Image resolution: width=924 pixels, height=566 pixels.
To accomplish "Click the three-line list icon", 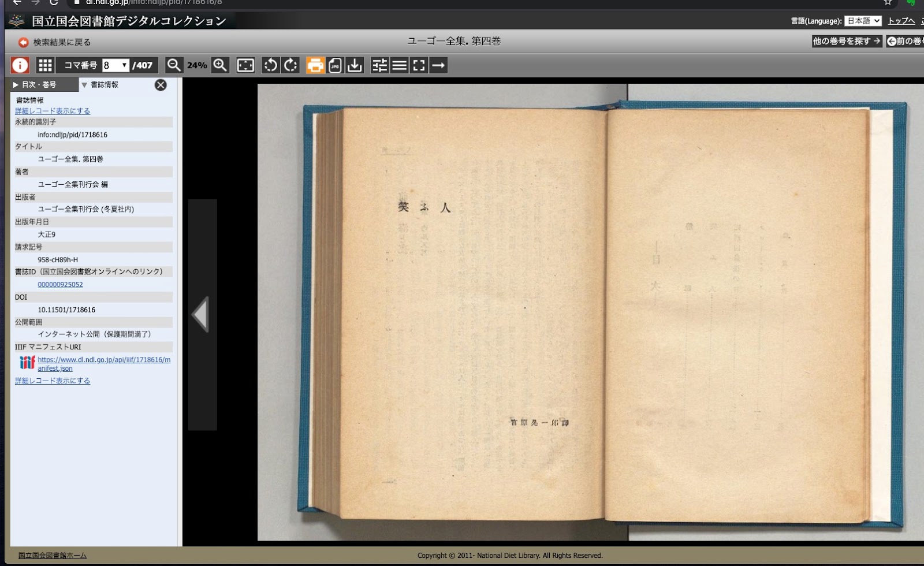I will pyautogui.click(x=399, y=65).
